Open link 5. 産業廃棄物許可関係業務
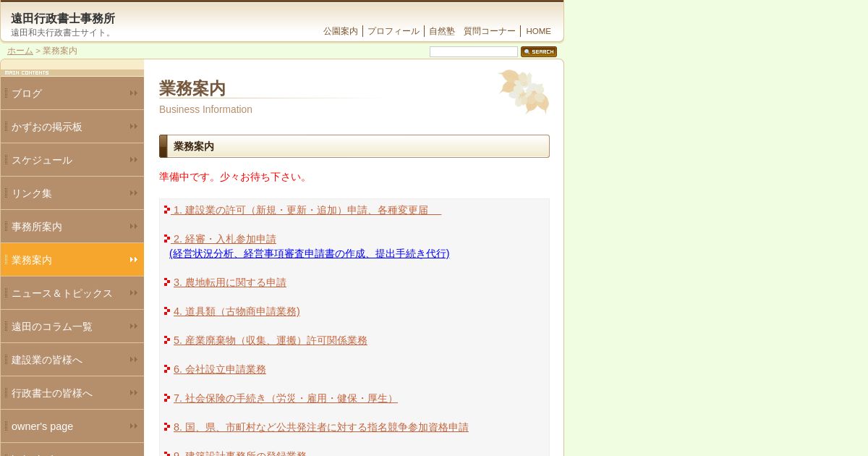 coord(271,340)
